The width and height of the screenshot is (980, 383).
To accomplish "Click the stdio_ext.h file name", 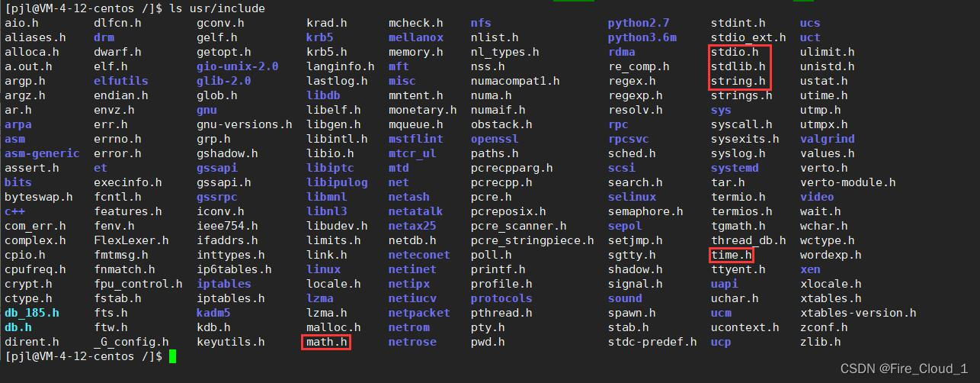I will pyautogui.click(x=748, y=37).
